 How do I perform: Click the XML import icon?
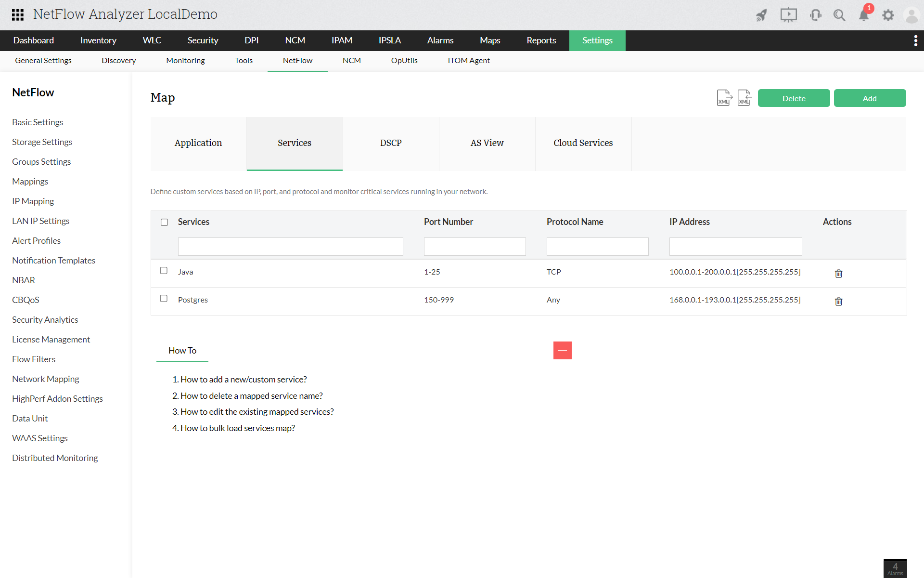tap(744, 98)
